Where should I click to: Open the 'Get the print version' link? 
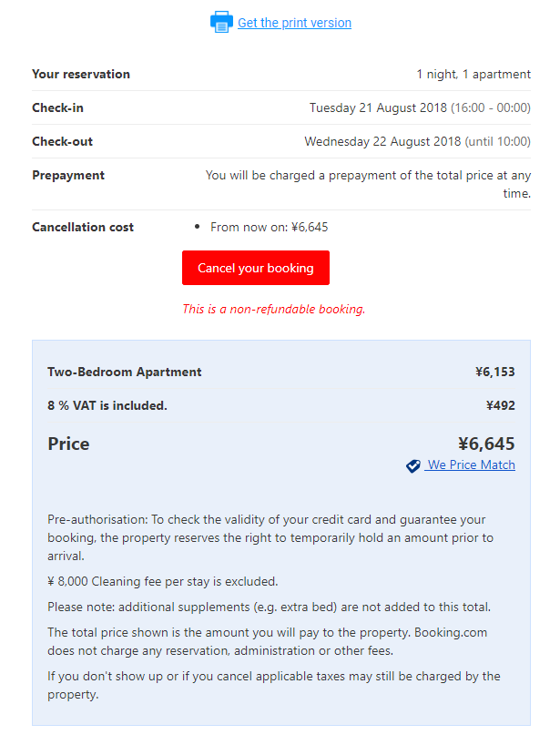pos(294,23)
